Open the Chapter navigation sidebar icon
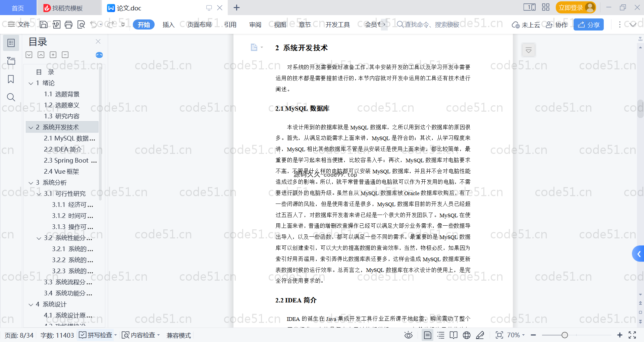644x342 pixels. tap(11, 61)
